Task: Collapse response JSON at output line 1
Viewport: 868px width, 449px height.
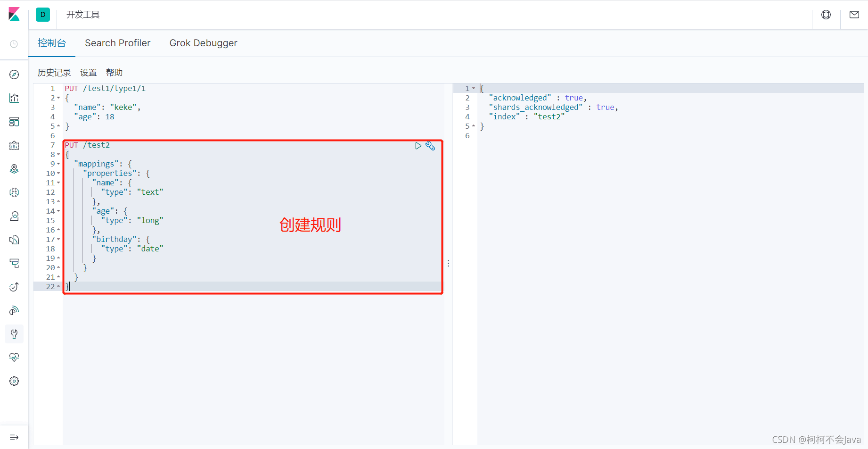Action: pos(474,89)
